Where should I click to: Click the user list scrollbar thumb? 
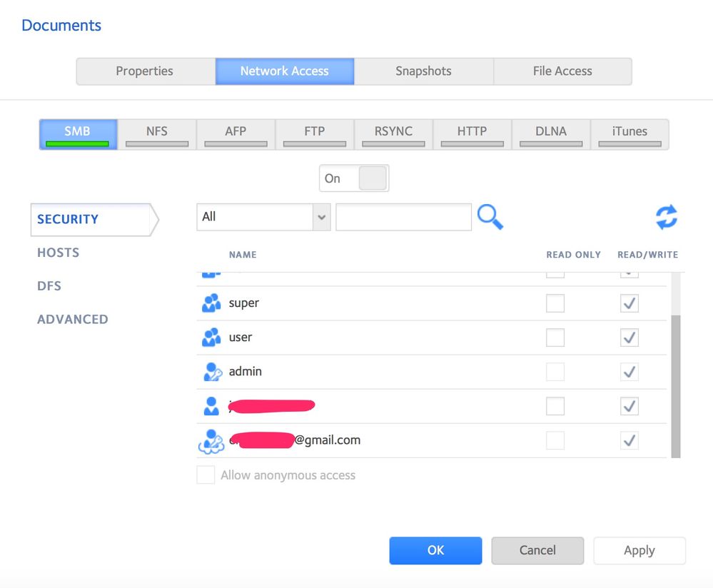[676, 387]
